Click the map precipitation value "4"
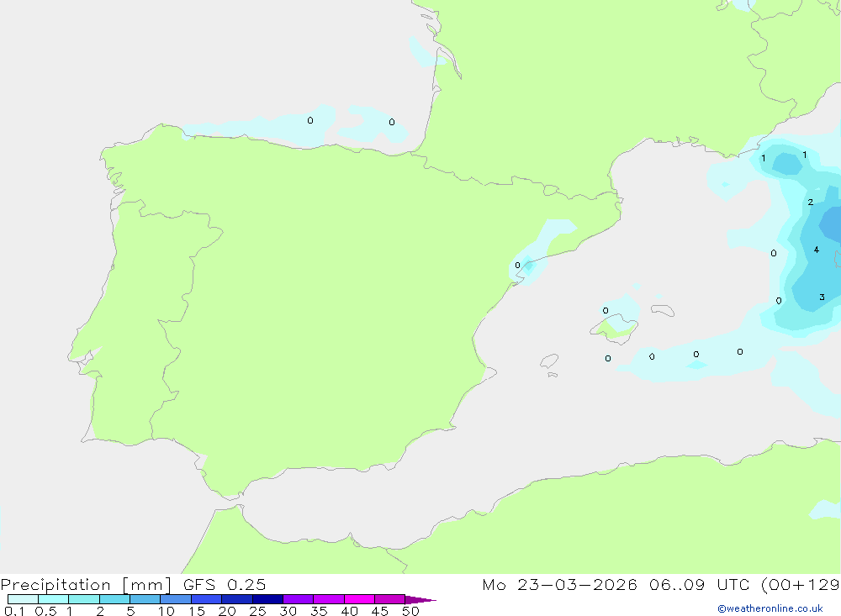Image resolution: width=841 pixels, height=616 pixels. [x=817, y=250]
